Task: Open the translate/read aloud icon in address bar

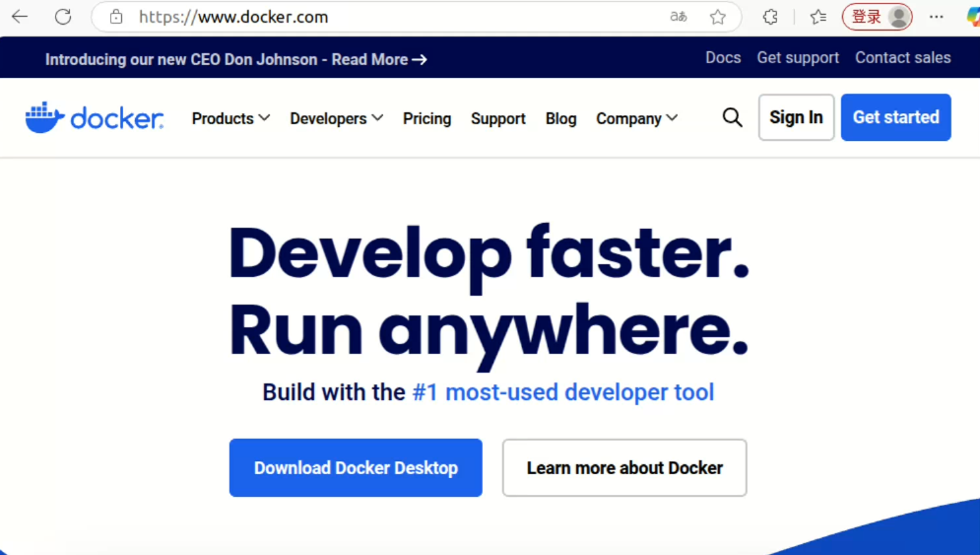Action: pyautogui.click(x=679, y=17)
